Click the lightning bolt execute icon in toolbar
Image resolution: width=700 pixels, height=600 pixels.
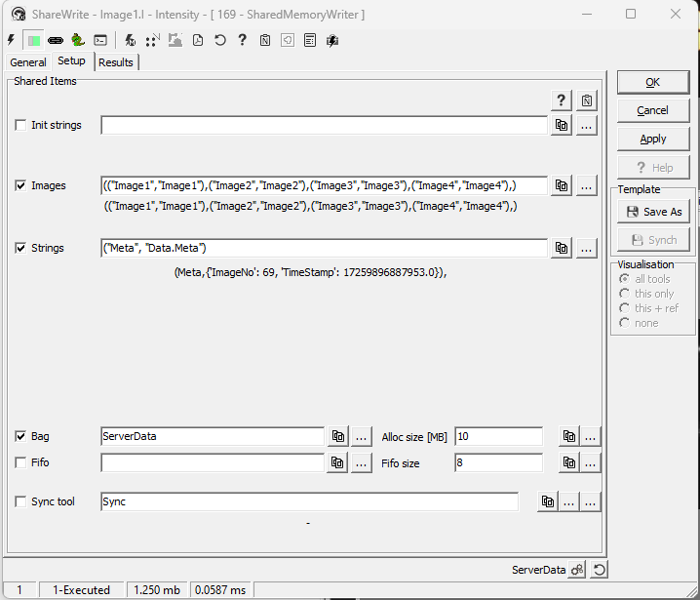pos(12,41)
